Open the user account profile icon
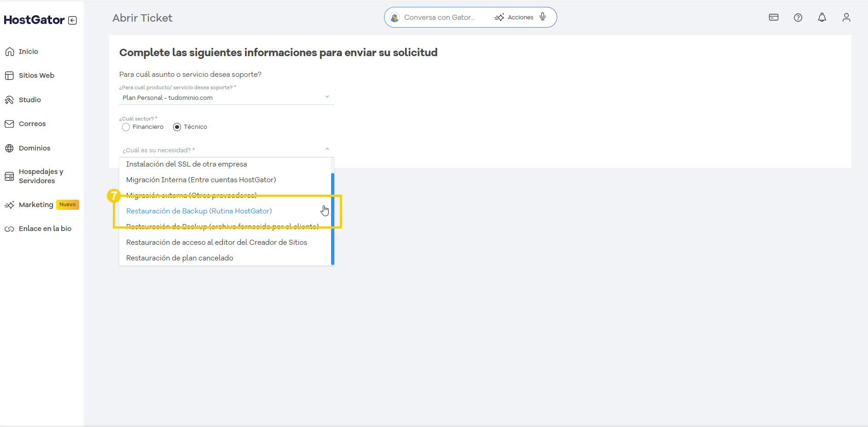 coord(847,17)
